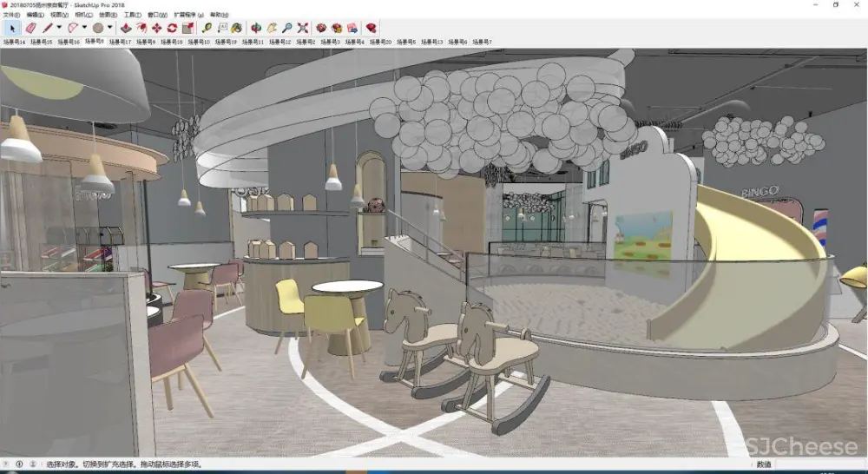Select the Rotate tool
868x474 pixels.
click(172, 28)
